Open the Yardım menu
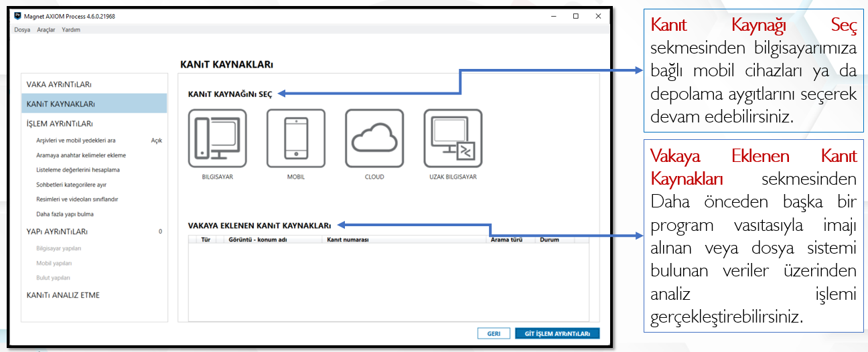This screenshot has width=868, height=352. coord(71,29)
